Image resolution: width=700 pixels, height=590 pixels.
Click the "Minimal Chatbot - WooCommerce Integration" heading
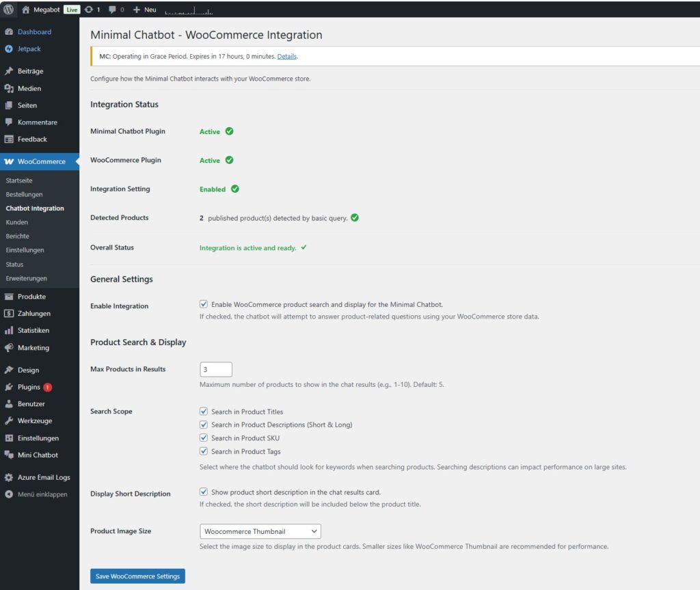coord(206,35)
